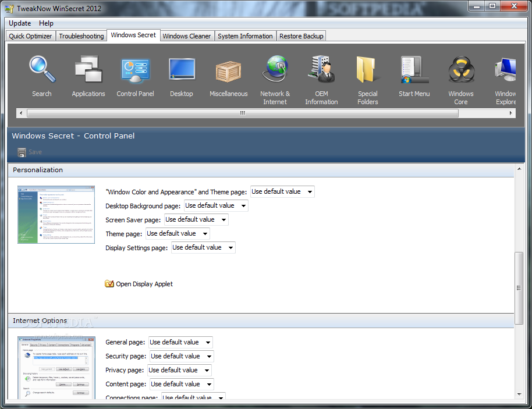Screen dimensions: 532x409
Task: Click the Save disk icon
Action: tap(22, 152)
